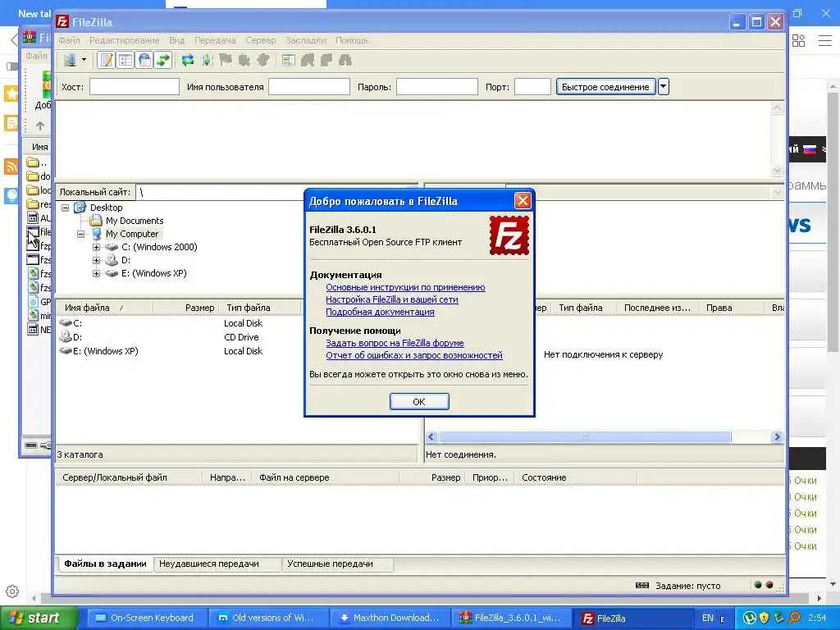Screen dimensions: 840x630
Task: Click remote pane scroll right arrow
Action: (777, 437)
